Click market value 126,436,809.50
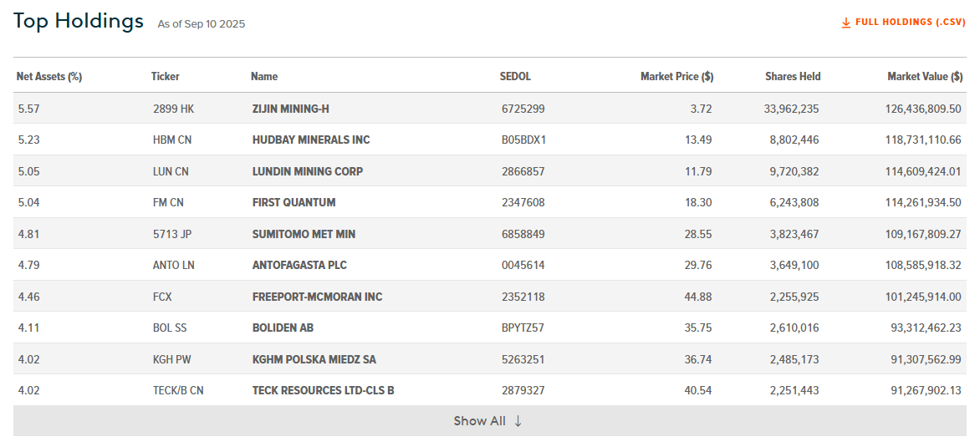This screenshot has height=447, width=980. [x=923, y=109]
